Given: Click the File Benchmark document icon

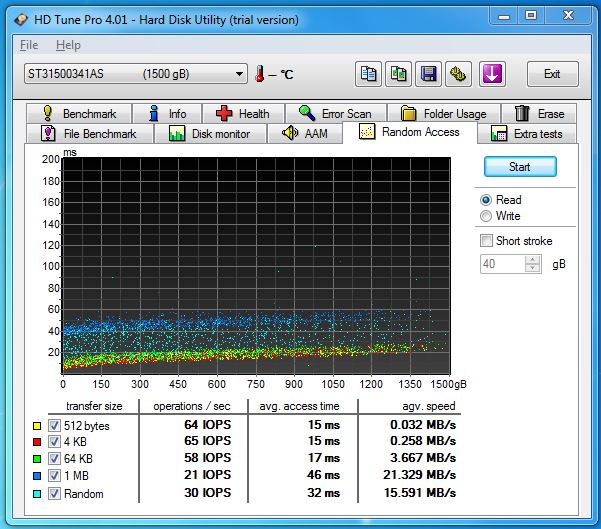Looking at the screenshot, I should pos(48,133).
